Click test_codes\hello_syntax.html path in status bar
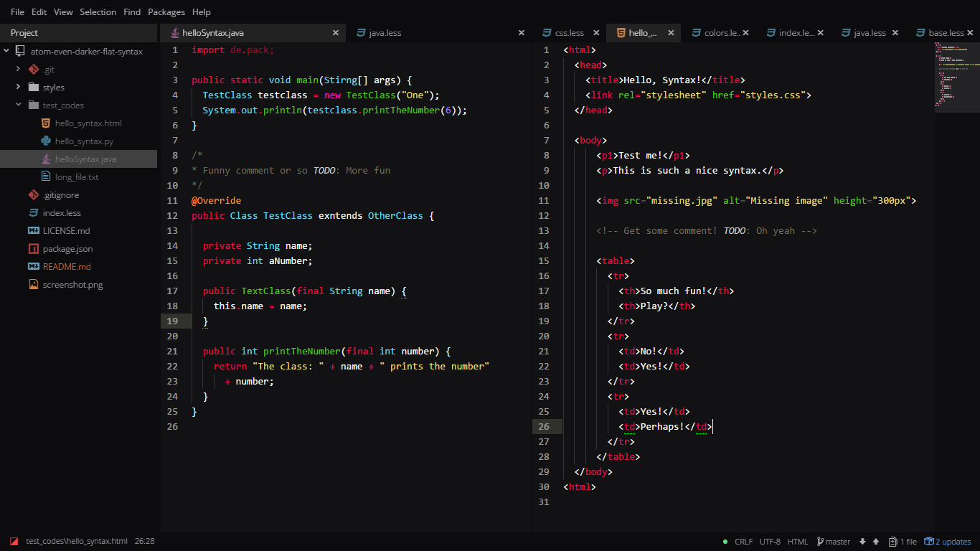 tap(77, 542)
